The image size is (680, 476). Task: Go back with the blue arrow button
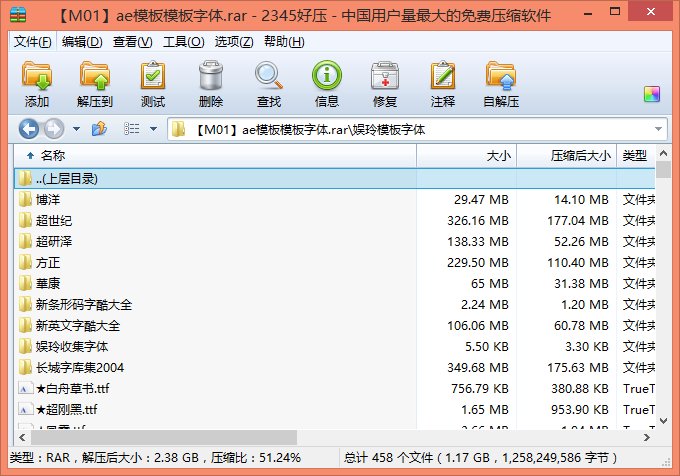point(29,129)
